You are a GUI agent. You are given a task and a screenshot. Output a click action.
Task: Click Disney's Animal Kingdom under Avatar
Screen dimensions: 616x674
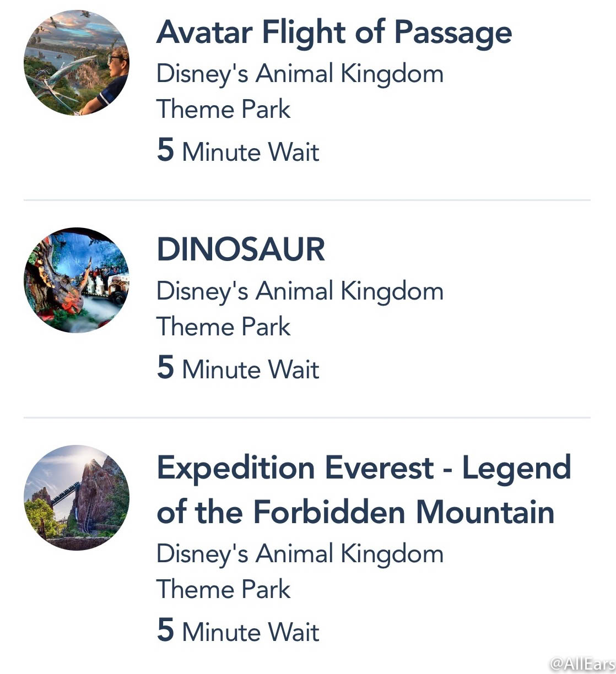tap(300, 74)
